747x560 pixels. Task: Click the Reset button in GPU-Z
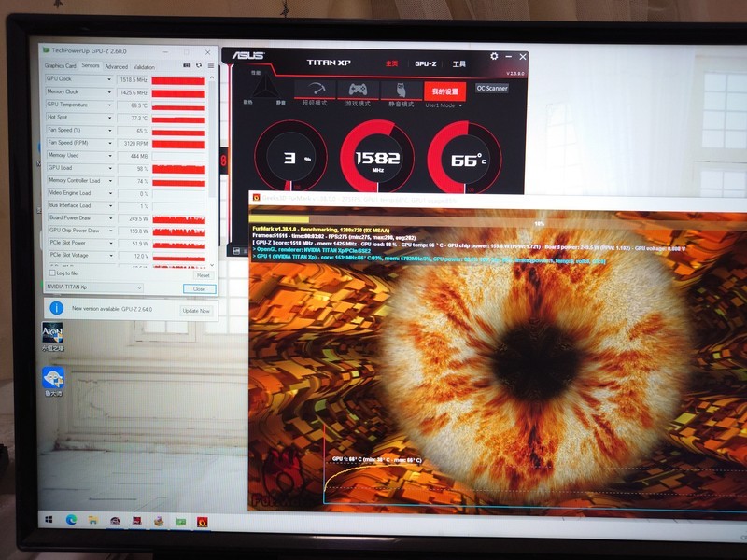203,275
